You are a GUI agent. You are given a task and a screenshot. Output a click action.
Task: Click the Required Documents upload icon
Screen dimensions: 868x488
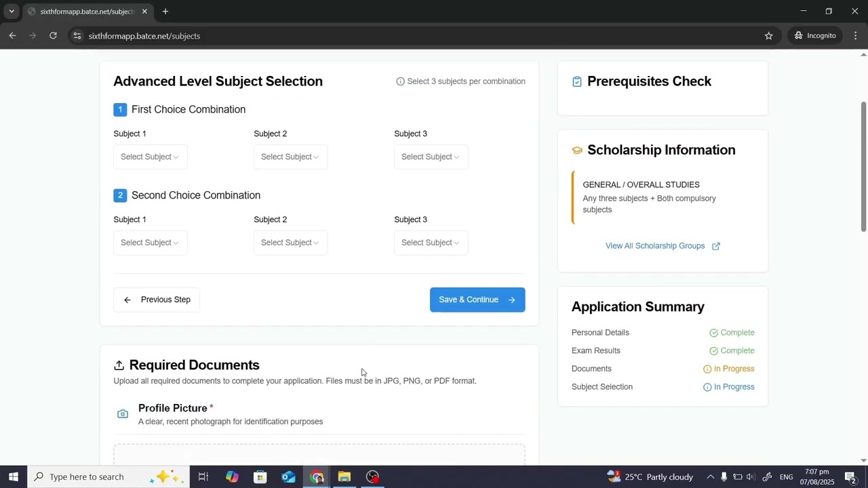click(x=119, y=365)
